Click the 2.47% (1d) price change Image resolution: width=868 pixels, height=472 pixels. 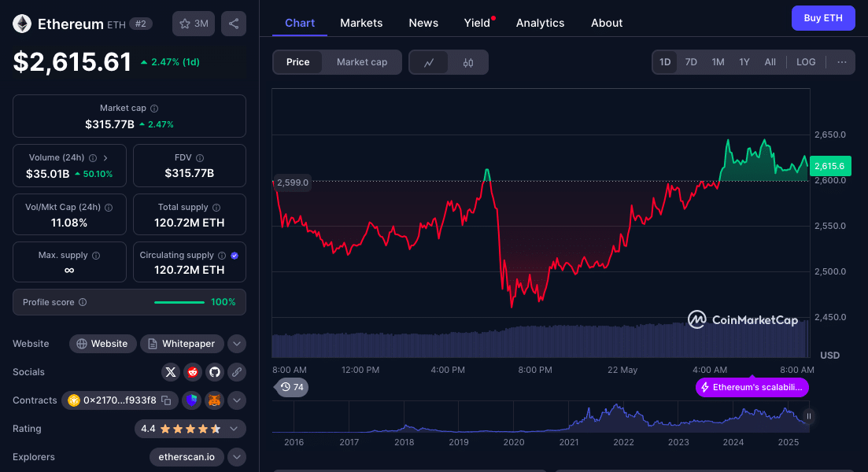(171, 62)
